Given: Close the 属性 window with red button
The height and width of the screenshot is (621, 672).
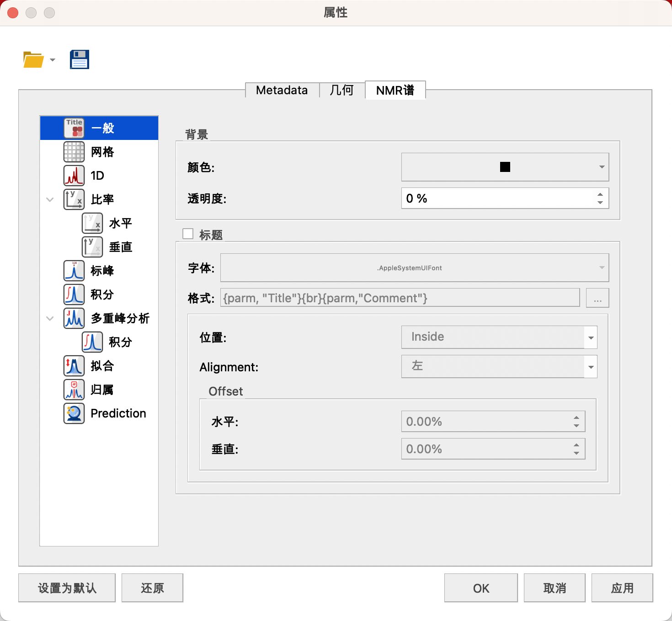Looking at the screenshot, I should [x=13, y=13].
